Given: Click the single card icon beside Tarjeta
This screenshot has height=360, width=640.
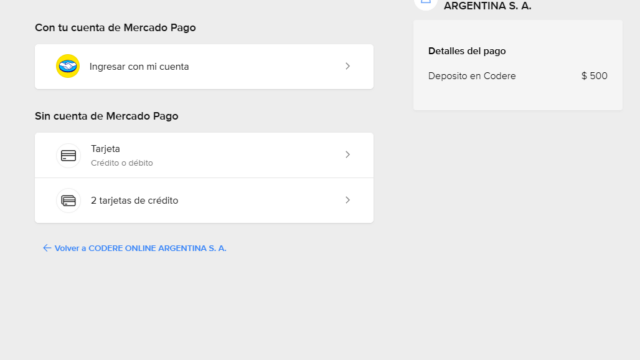Looking at the screenshot, I should pyautogui.click(x=68, y=156).
